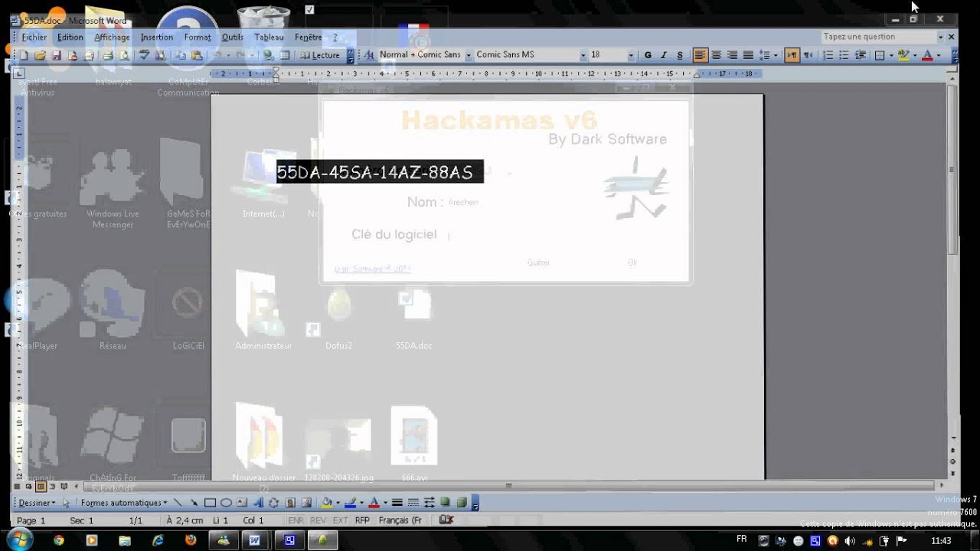The image size is (980, 551).
Task: Insert table toolbar icon
Action: point(285,55)
